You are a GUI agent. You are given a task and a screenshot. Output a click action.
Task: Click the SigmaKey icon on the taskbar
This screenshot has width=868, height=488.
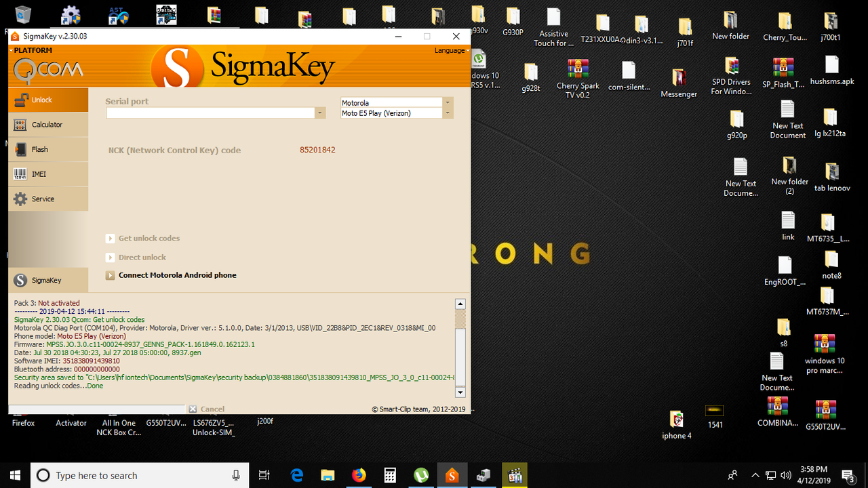pos(452,475)
